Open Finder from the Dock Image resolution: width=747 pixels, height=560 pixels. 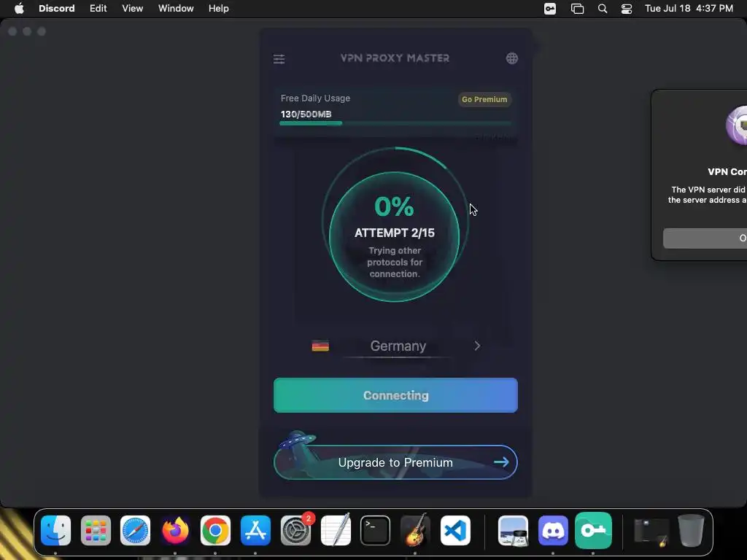(x=55, y=531)
